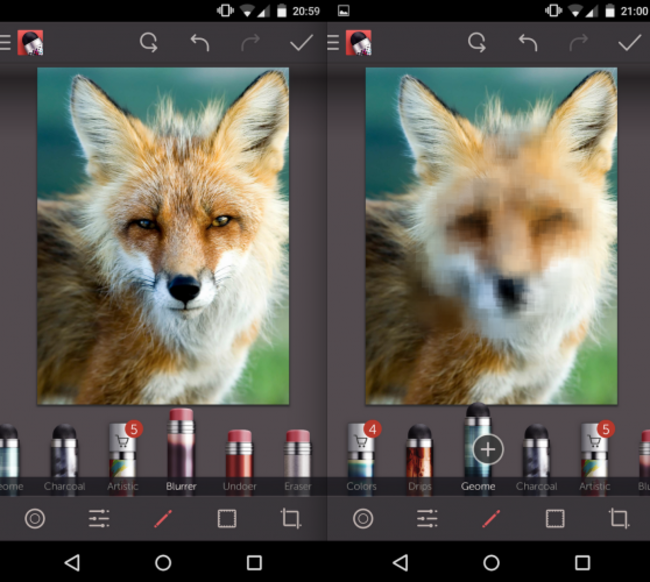Tap Android recents button, left screen
650x582 pixels.
click(254, 563)
